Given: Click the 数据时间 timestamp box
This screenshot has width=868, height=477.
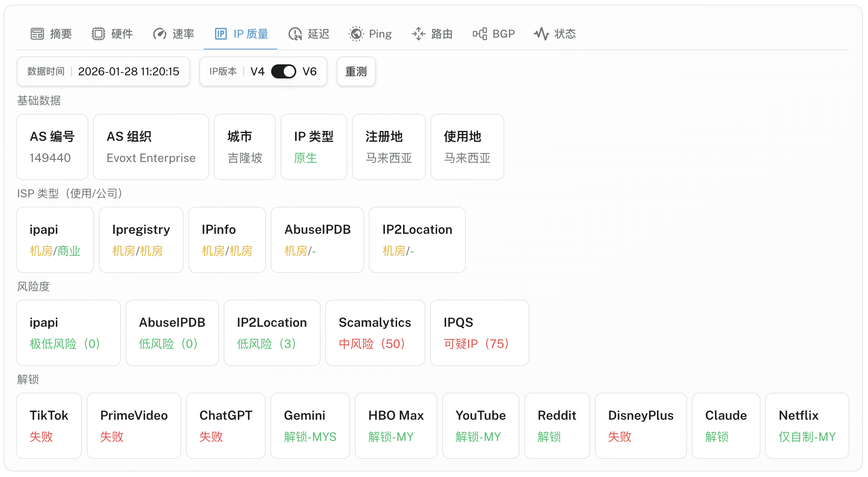Looking at the screenshot, I should 103,71.
